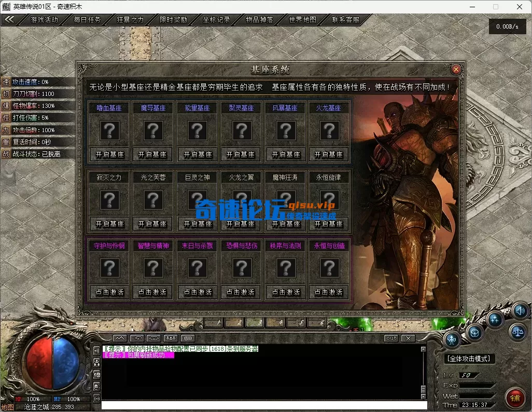
Task: Click the question mark icon under 光之芙蓉
Action: (x=152, y=200)
